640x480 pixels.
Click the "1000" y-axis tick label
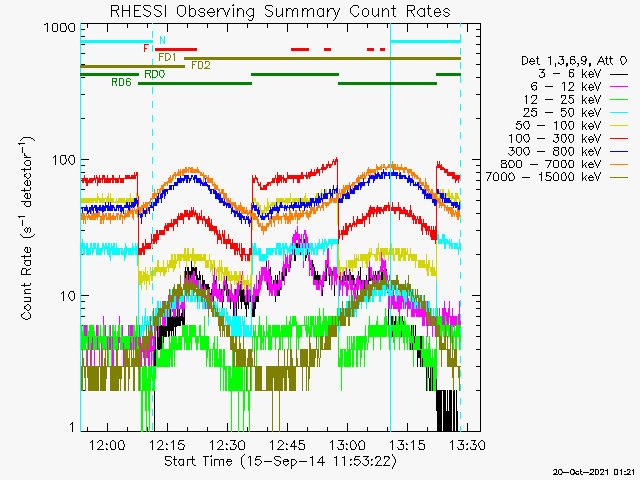point(60,28)
